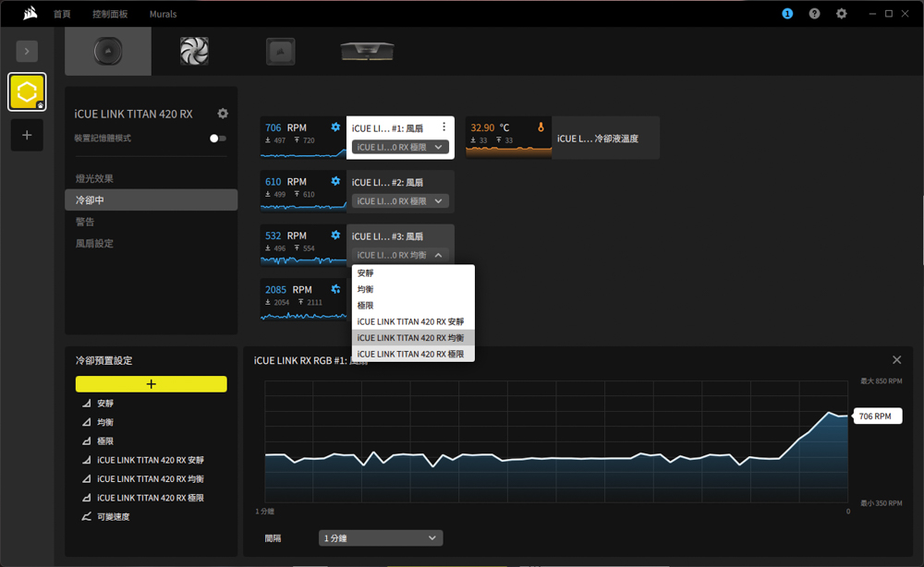The image size is (924, 567).
Task: Open the 燈光效果 lighting section
Action: 152,178
